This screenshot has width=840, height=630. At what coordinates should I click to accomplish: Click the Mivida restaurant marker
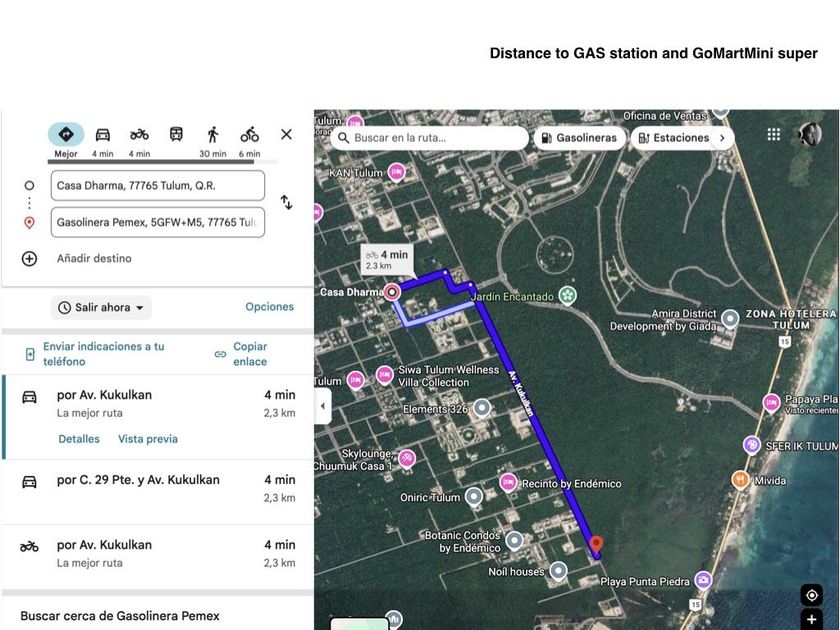pos(740,480)
